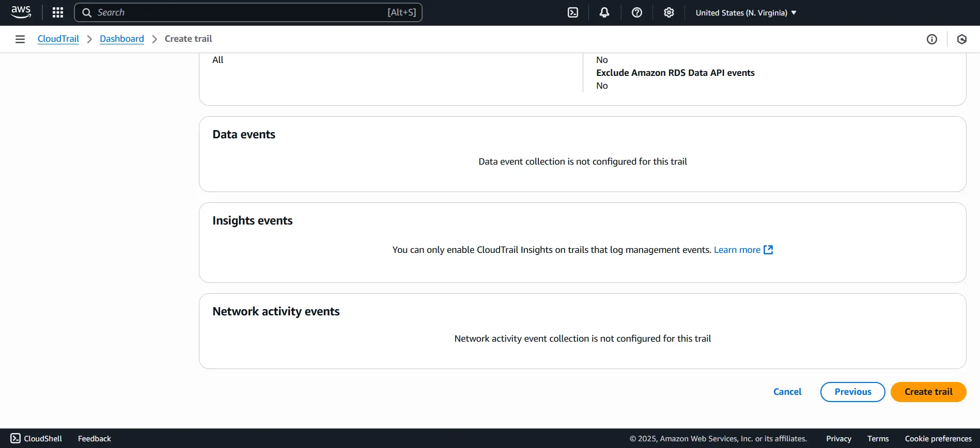Open Cookie preferences in the footer
The width and height of the screenshot is (980, 448).
coord(938,439)
